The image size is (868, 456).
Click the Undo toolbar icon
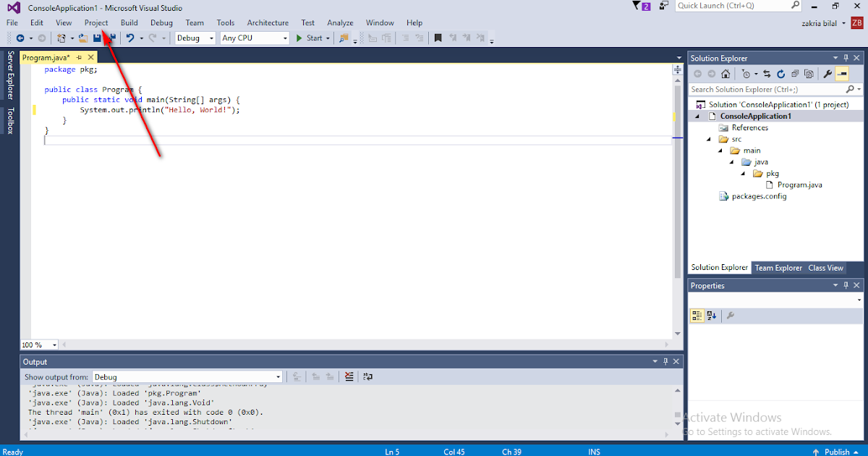[130, 38]
